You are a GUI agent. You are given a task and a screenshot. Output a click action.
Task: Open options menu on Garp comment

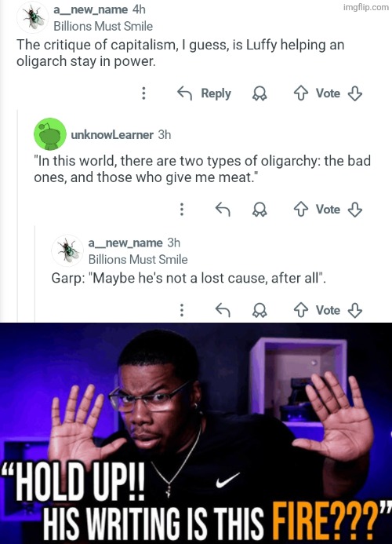coord(182,310)
